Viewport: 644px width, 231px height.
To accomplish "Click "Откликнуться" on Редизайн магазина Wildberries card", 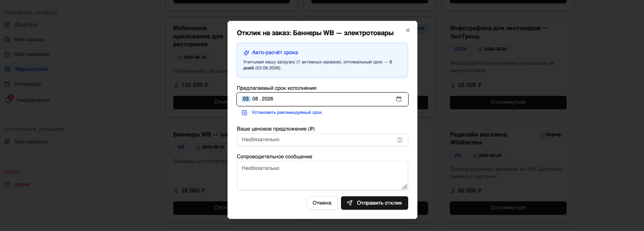I will pyautogui.click(x=508, y=208).
